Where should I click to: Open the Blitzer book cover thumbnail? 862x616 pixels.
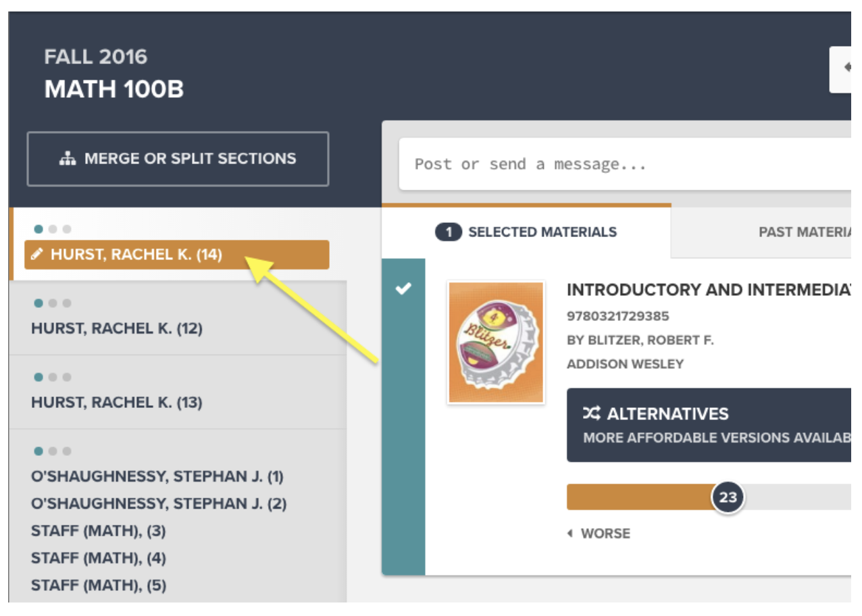(x=496, y=342)
